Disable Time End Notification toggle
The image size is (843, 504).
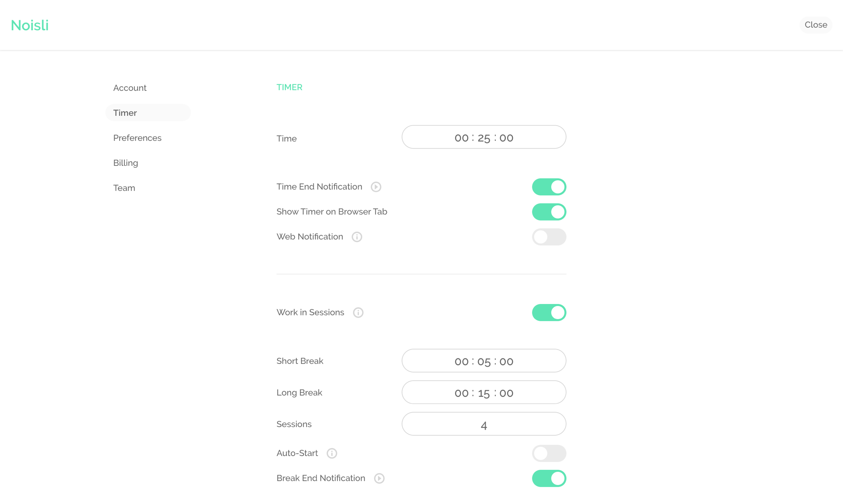click(x=549, y=187)
